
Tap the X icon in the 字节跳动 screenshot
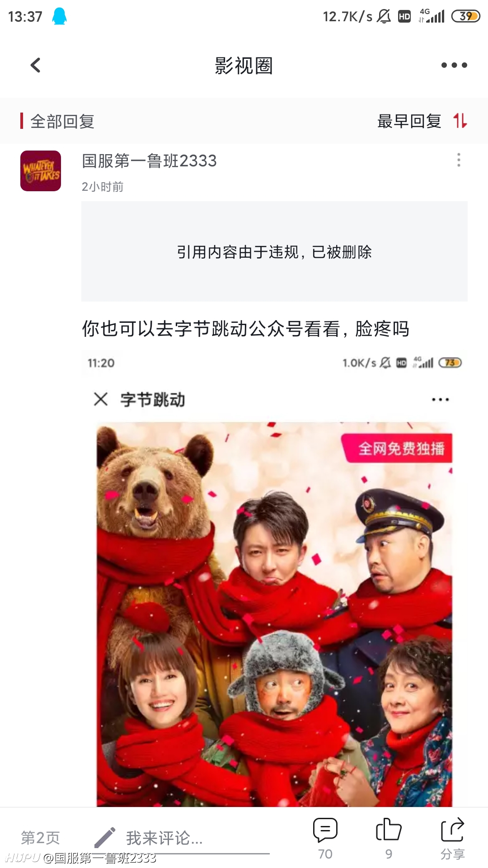click(x=101, y=399)
